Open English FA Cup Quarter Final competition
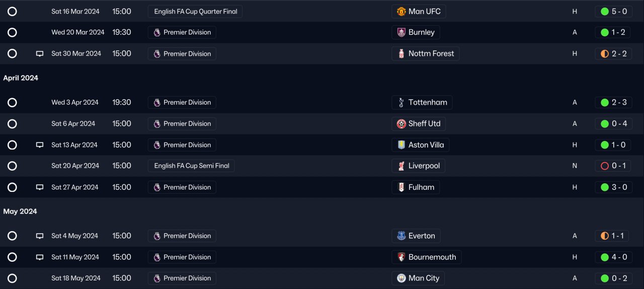This screenshot has height=289, width=644. coord(195,12)
